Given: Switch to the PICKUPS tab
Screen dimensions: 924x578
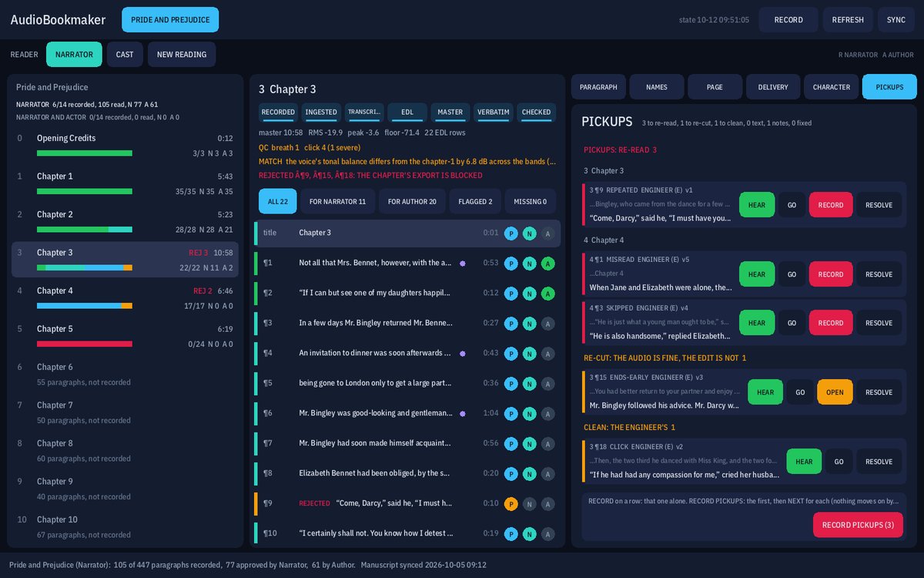Looking at the screenshot, I should point(889,87).
